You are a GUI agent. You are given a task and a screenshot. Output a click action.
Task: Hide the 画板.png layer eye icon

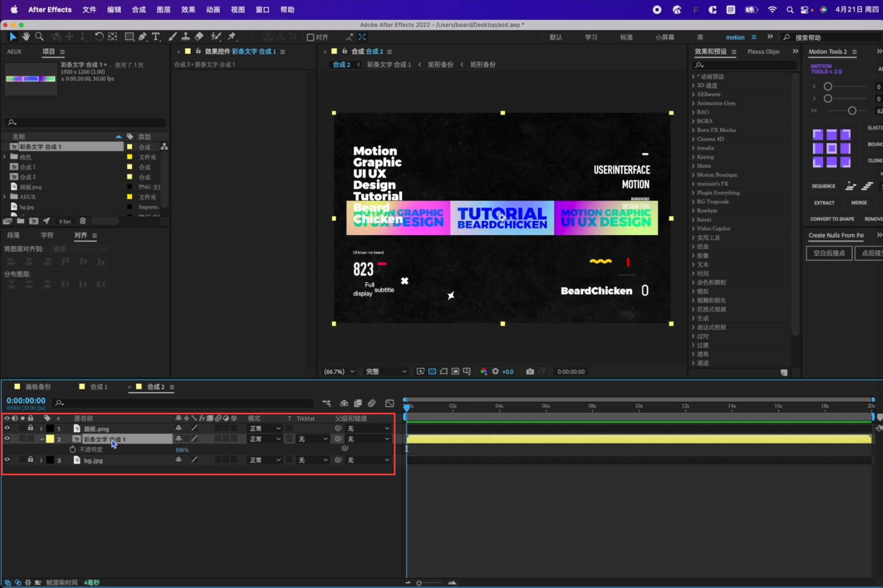[x=7, y=428]
